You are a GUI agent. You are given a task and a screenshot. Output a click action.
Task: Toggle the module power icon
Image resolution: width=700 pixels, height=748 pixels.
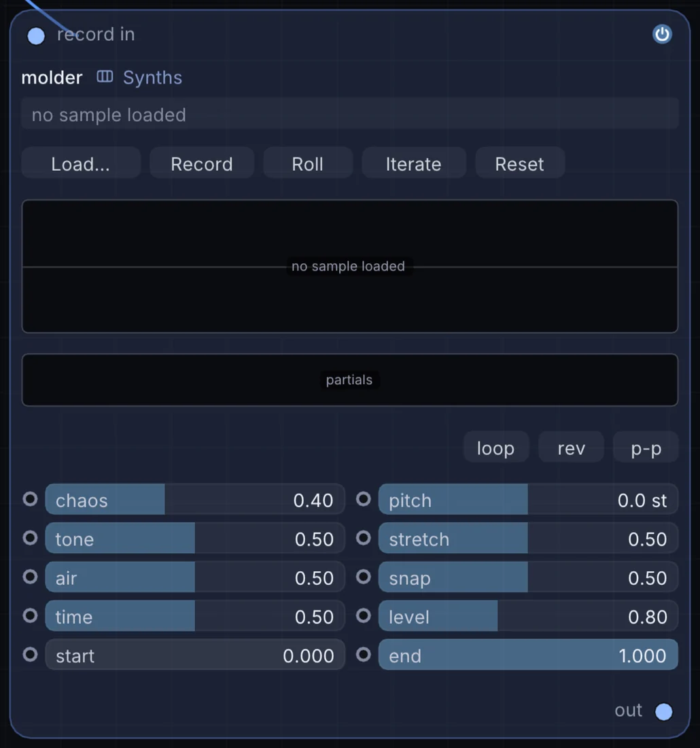point(662,35)
